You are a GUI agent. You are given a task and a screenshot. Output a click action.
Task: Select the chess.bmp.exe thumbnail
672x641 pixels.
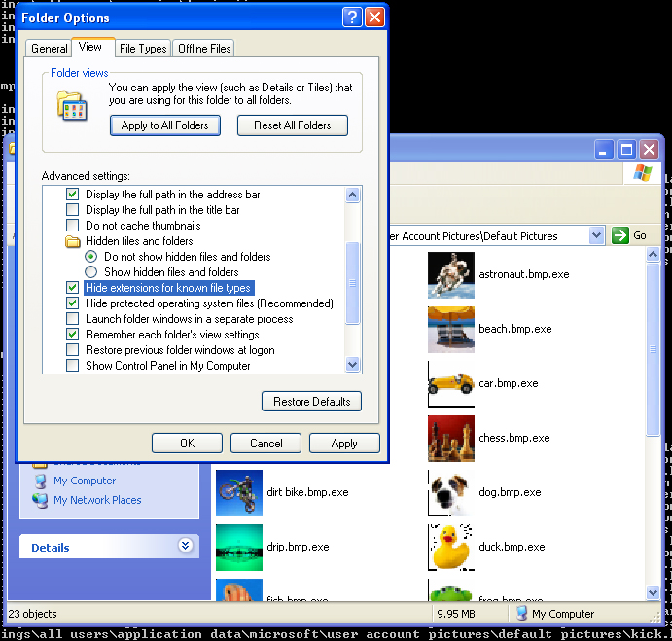pos(451,439)
